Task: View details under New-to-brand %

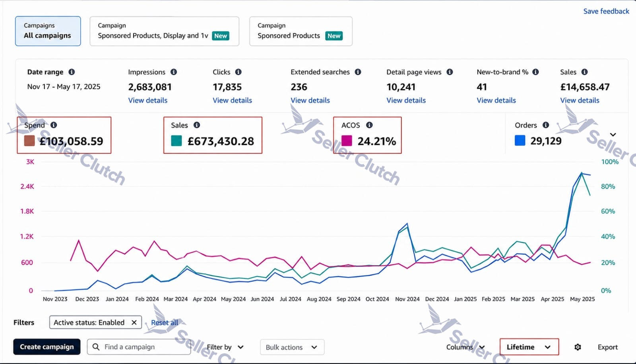Action: click(x=496, y=100)
